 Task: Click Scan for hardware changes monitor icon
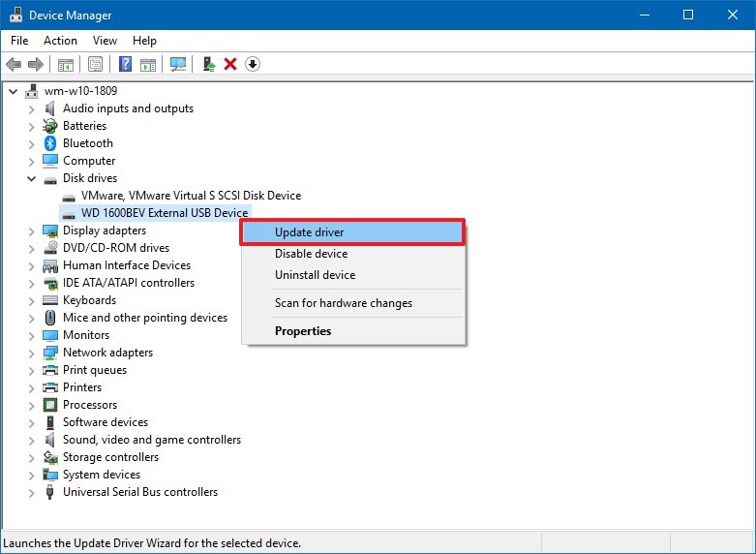pos(177,64)
